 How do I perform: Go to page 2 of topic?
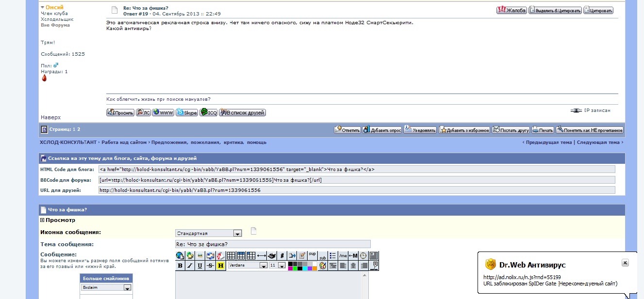coord(79,129)
